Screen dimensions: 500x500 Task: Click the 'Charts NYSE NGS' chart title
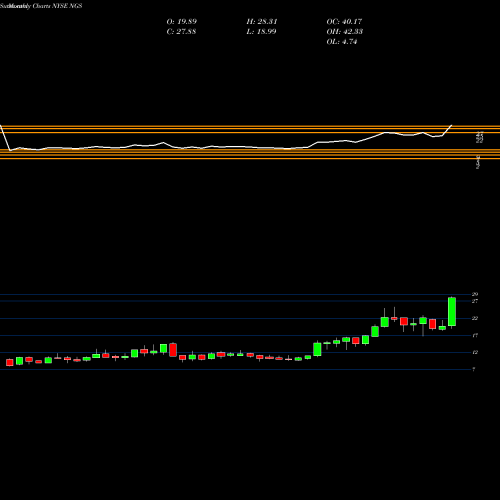[57, 6]
